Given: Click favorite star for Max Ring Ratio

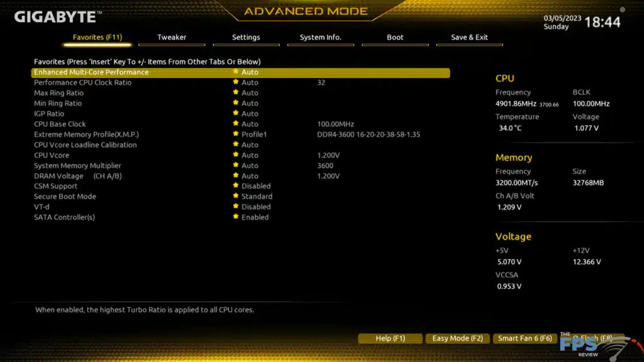Looking at the screenshot, I should pos(236,92).
